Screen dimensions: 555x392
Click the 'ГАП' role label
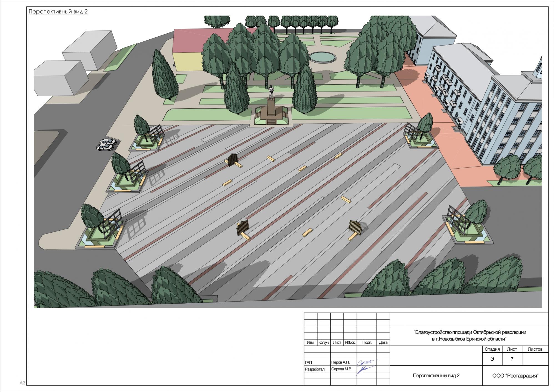point(308,362)
